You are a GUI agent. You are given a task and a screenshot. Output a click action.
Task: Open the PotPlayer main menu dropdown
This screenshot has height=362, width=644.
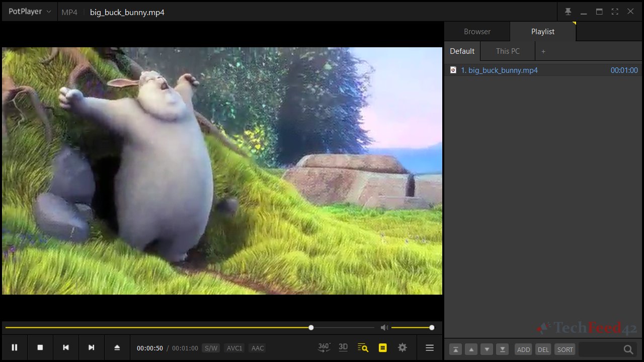(30, 12)
